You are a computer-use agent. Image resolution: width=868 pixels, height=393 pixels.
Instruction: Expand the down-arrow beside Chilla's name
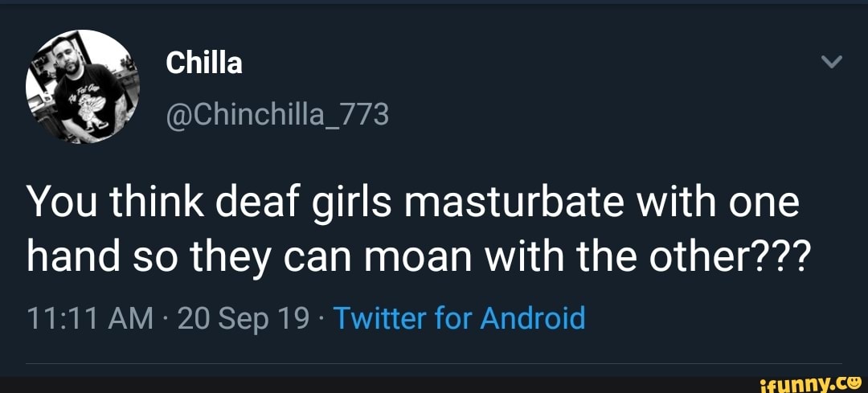pyautogui.click(x=833, y=63)
